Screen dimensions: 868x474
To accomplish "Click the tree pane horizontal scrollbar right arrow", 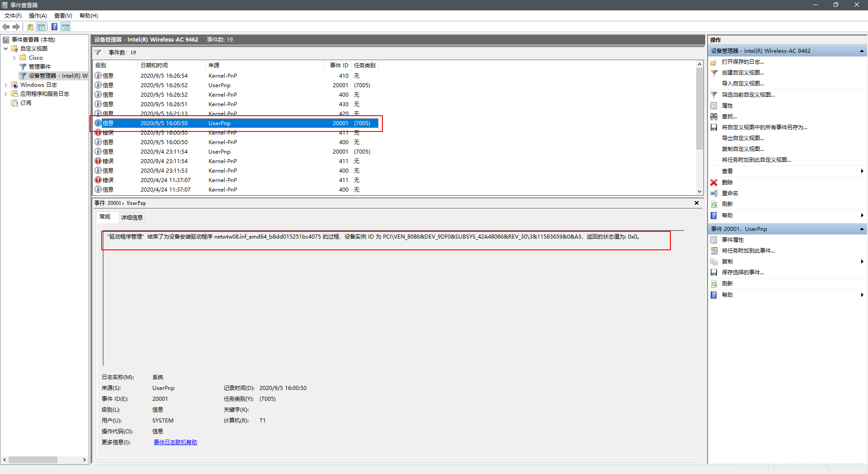I will 85,460.
